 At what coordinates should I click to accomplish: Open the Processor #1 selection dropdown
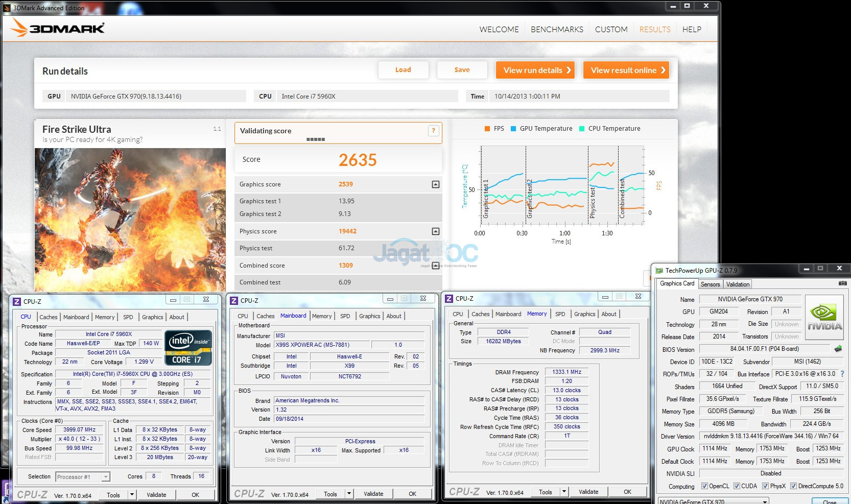pyautogui.click(x=106, y=477)
